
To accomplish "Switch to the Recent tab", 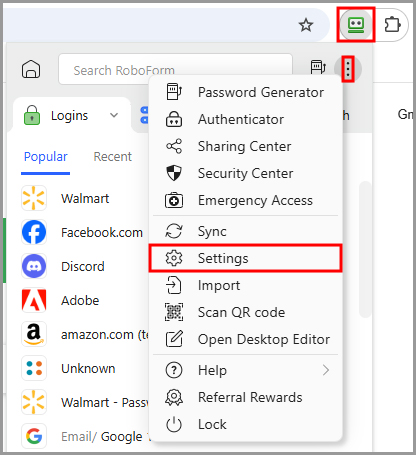I will tap(113, 156).
